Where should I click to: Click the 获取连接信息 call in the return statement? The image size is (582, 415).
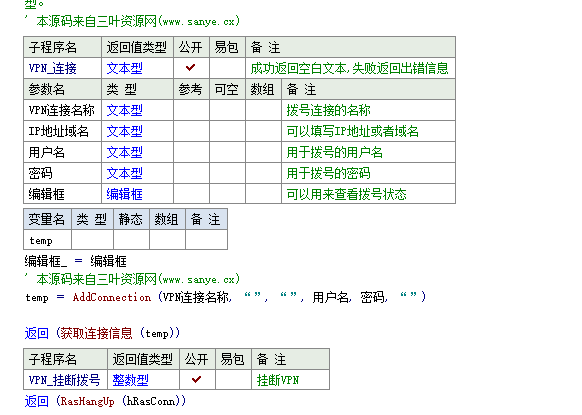97,333
